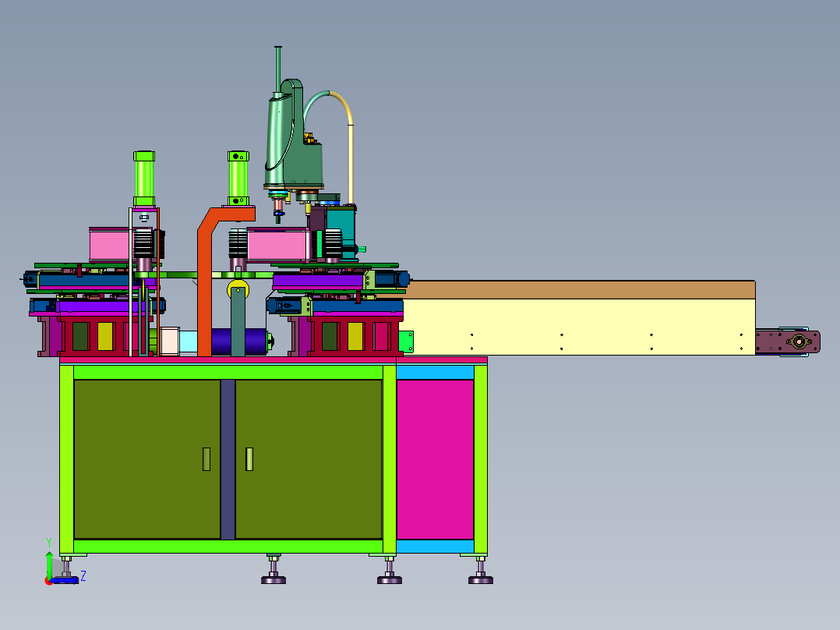Select the yellow pulley wheel
This screenshot has width=840, height=630.
click(x=238, y=289)
